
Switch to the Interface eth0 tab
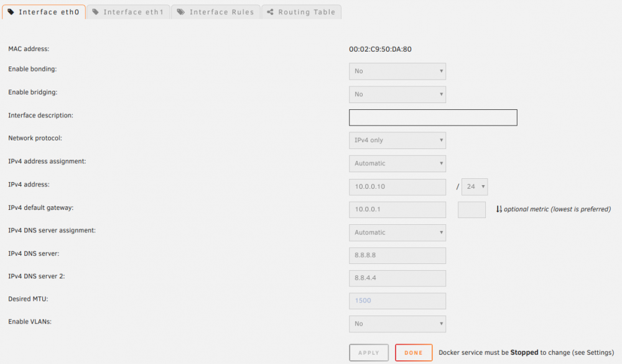pos(44,12)
